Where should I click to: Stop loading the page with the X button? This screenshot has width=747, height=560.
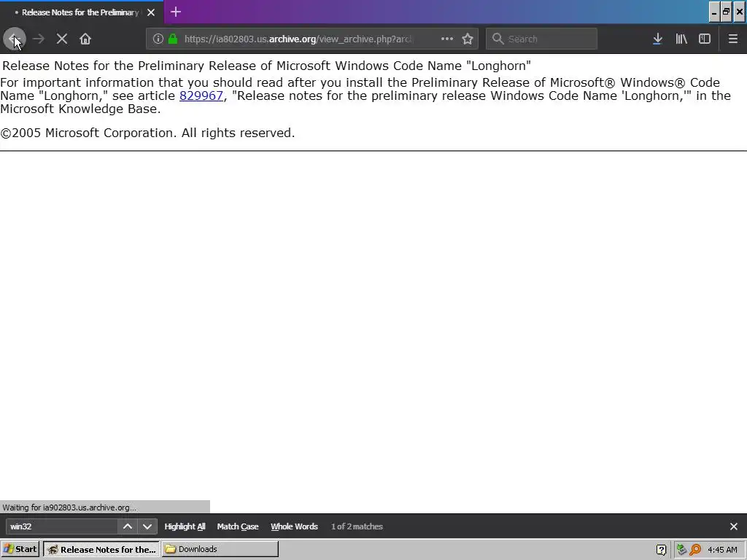tap(62, 39)
